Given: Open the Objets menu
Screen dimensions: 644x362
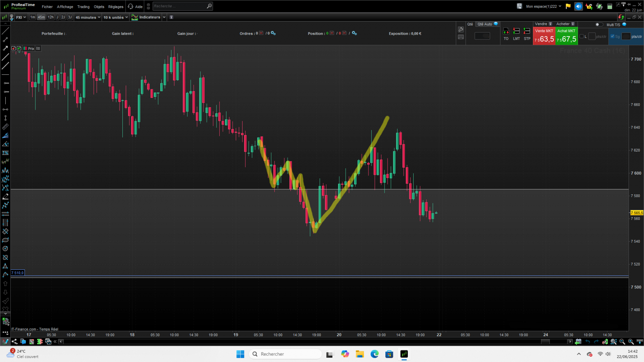Looking at the screenshot, I should tap(99, 6).
